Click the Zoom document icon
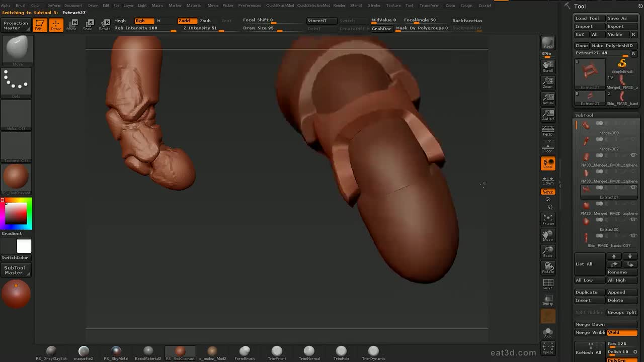 (x=548, y=82)
